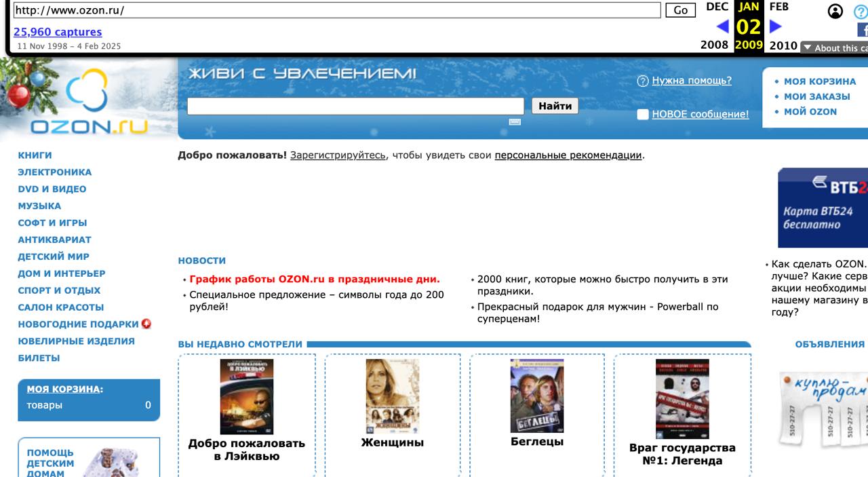Open the DVD И ВИДЕО category
868x477 pixels.
52,189
